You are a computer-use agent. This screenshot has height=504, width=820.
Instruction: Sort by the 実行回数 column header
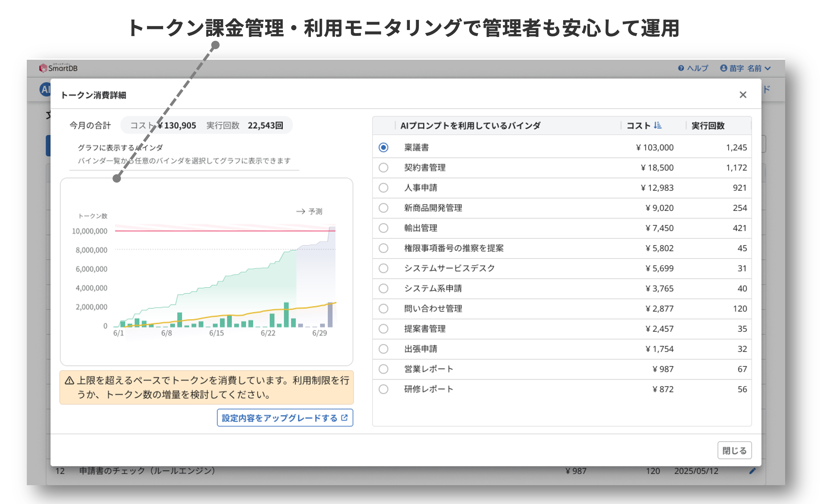pyautogui.click(x=707, y=125)
